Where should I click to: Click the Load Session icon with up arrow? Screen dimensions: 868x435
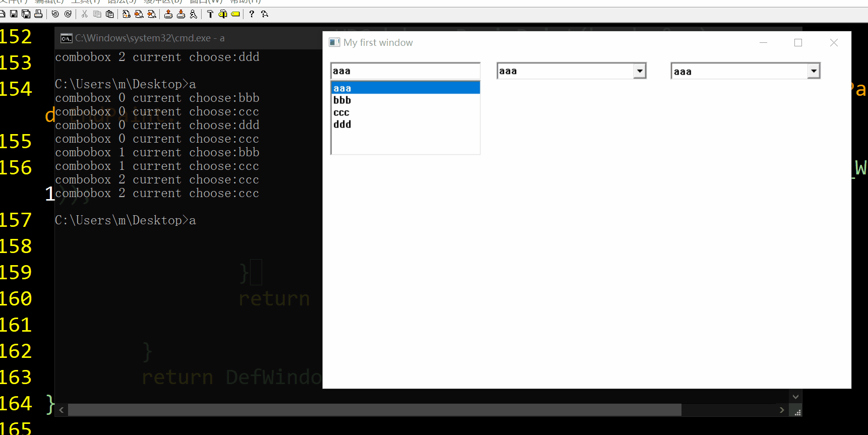[x=168, y=14]
